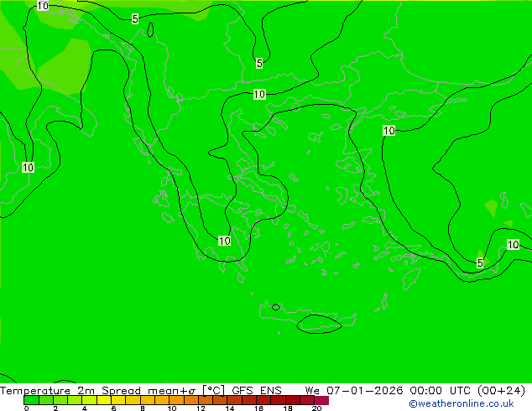The height and width of the screenshot is (411, 532).
Task: Click the lime swatch ending at scale value 4
Action: click(75, 400)
